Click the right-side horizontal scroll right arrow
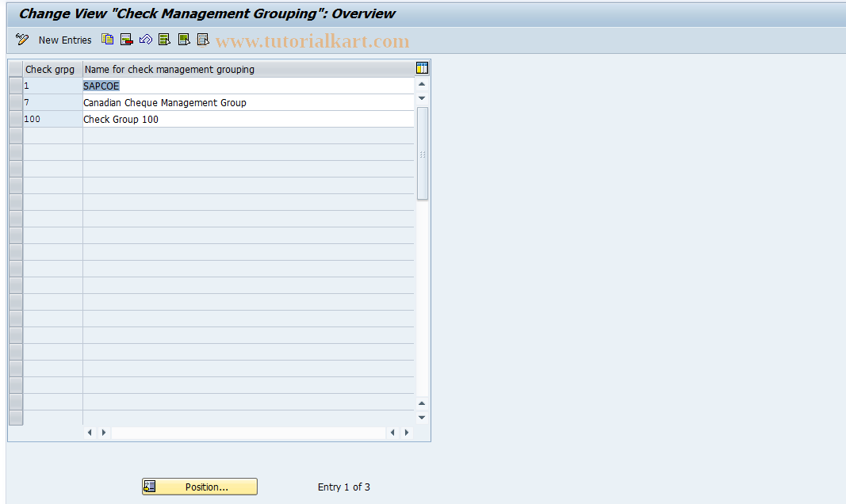Screen dimensions: 846x504 click(x=406, y=433)
